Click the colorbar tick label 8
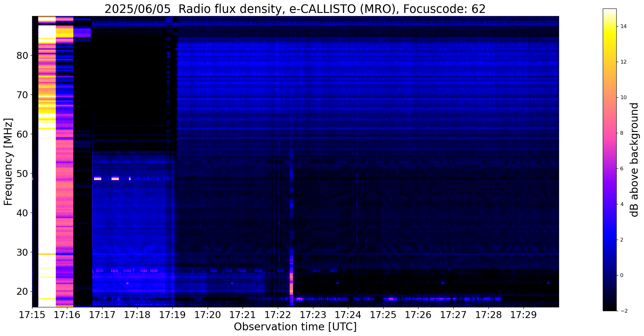Viewport: 644px width, 336px height. [x=621, y=133]
